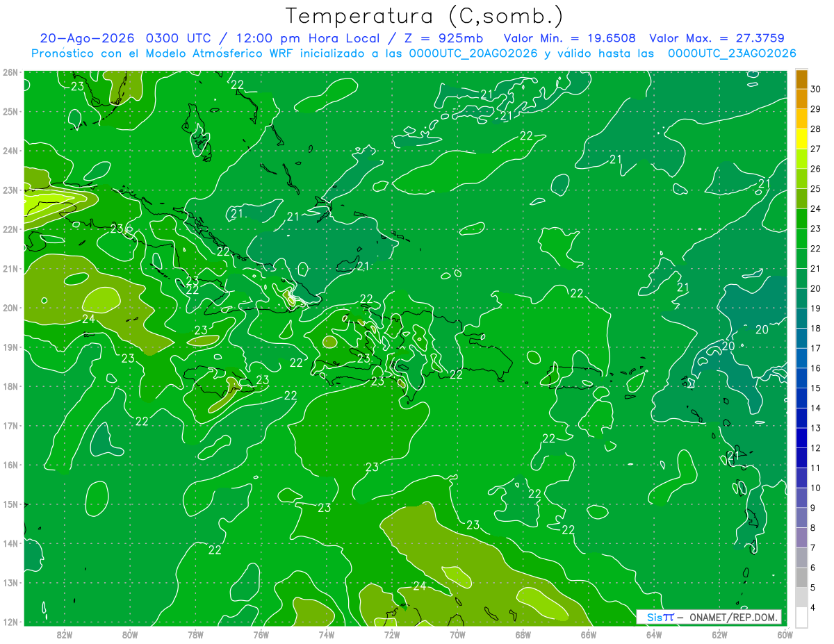
Task: Click the '19N' latitude axis label
Action: click(10, 347)
